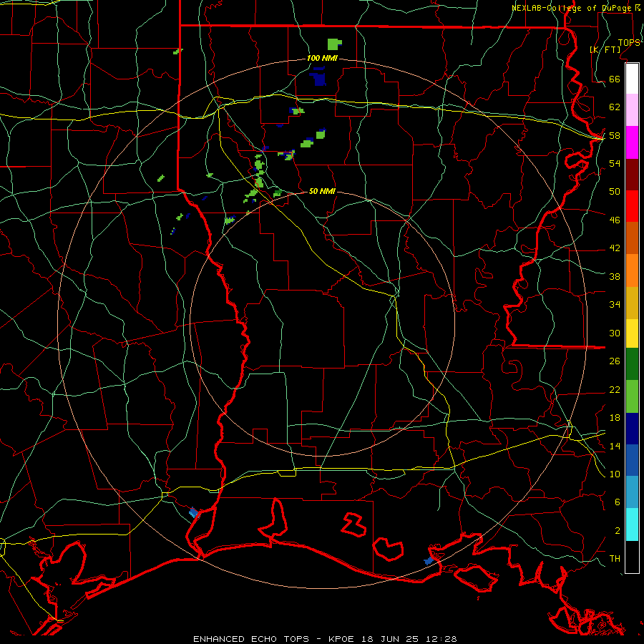Click the 18 JUN 25 date text
644x644 pixels.
(x=390, y=639)
